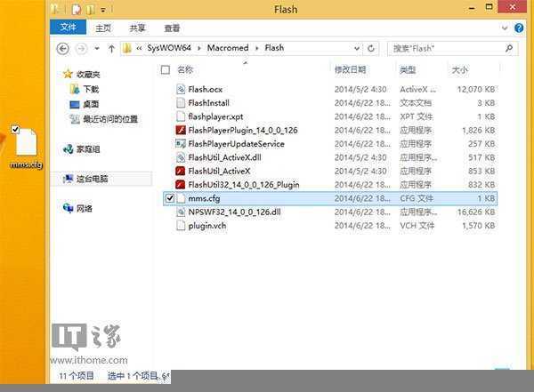Uncheck the mms.cfg row checkbox
This screenshot has width=534, height=392.
(x=170, y=198)
